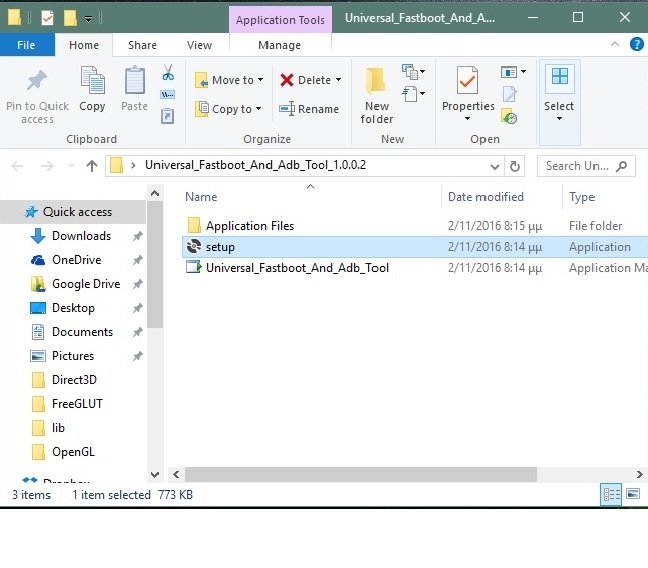Click the Rename icon
Viewport: 648px width, 568px height.
[x=309, y=109]
